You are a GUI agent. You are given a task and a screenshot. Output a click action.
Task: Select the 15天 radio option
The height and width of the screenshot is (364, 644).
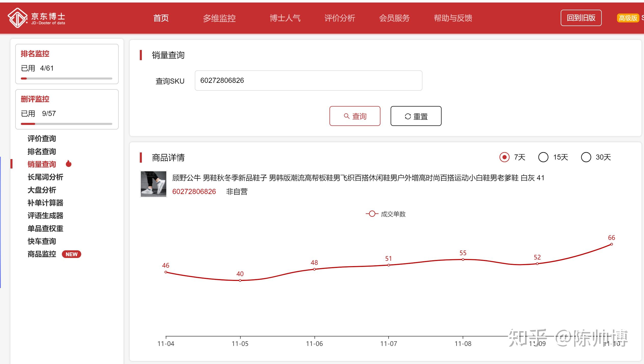543,157
